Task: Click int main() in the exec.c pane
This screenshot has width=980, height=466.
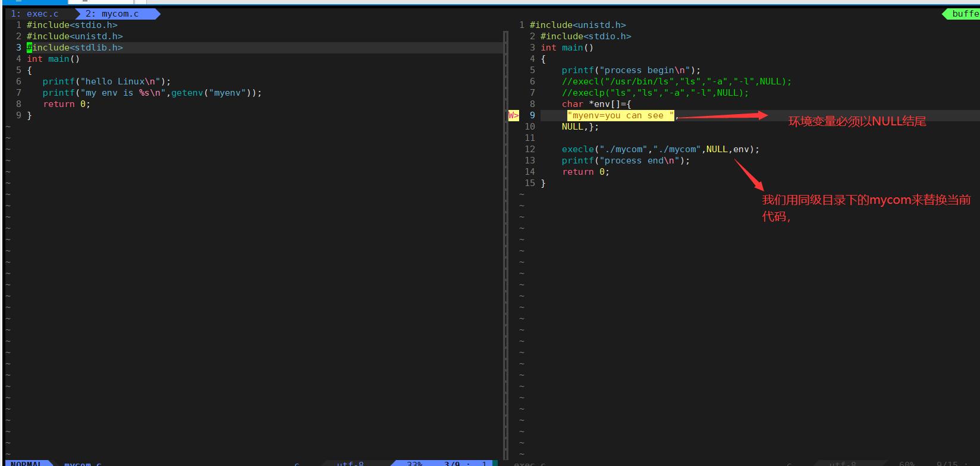Action: [567, 48]
